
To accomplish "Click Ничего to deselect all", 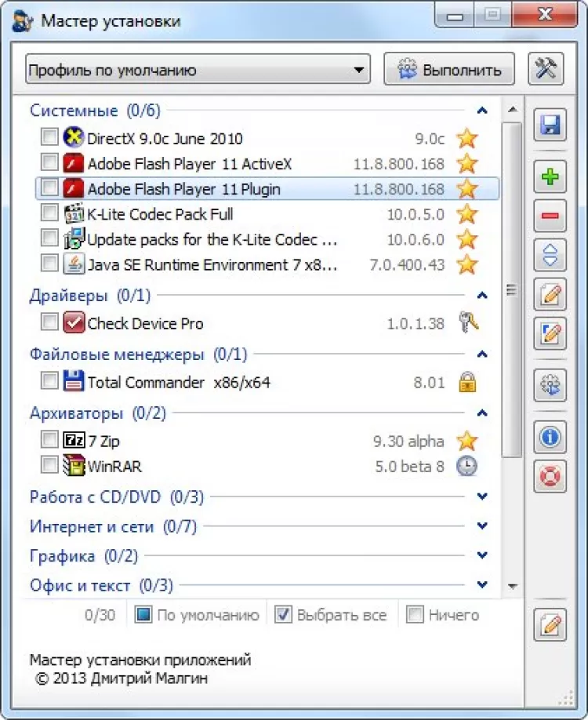I will [x=442, y=614].
